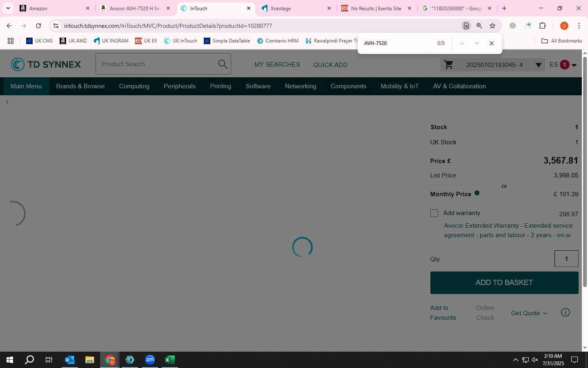
Task: Switch to the Xvantage tab
Action: point(296,8)
